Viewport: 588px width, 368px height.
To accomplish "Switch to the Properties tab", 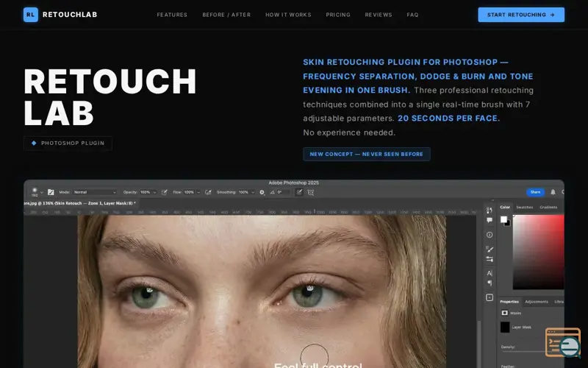I will point(509,302).
